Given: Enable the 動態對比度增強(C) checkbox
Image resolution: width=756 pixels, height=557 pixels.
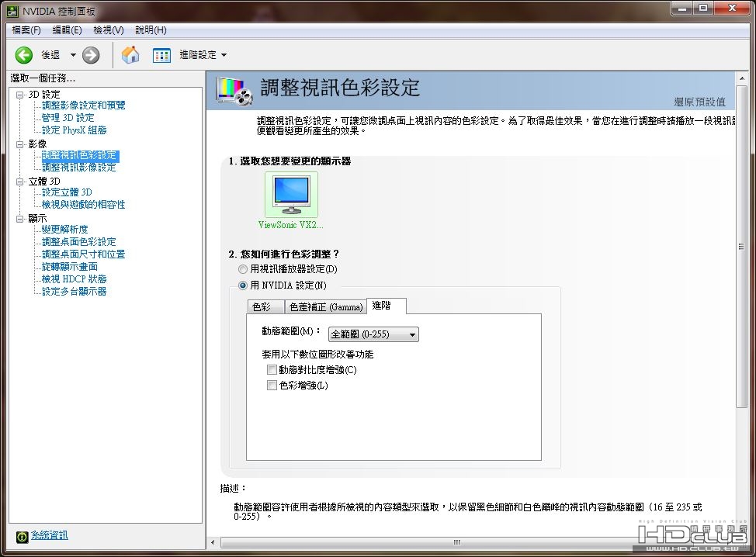Looking at the screenshot, I should coord(272,370).
